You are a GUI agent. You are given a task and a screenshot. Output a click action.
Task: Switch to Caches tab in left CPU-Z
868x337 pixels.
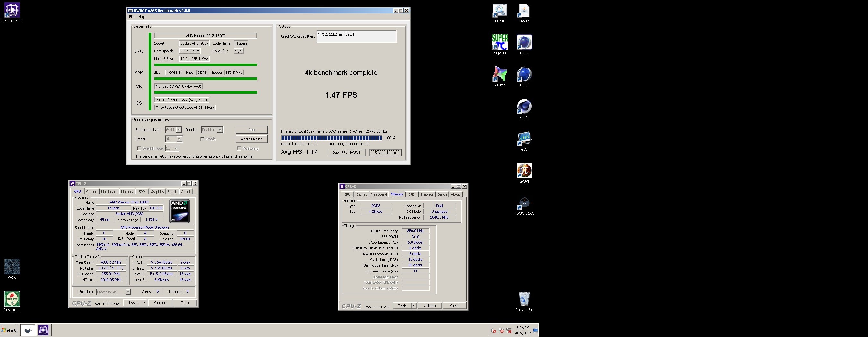[92, 192]
